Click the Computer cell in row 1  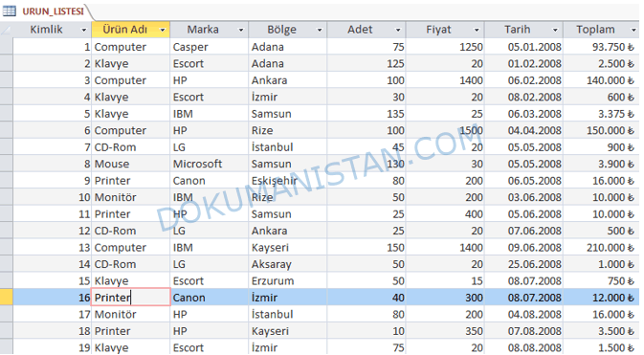click(x=130, y=47)
